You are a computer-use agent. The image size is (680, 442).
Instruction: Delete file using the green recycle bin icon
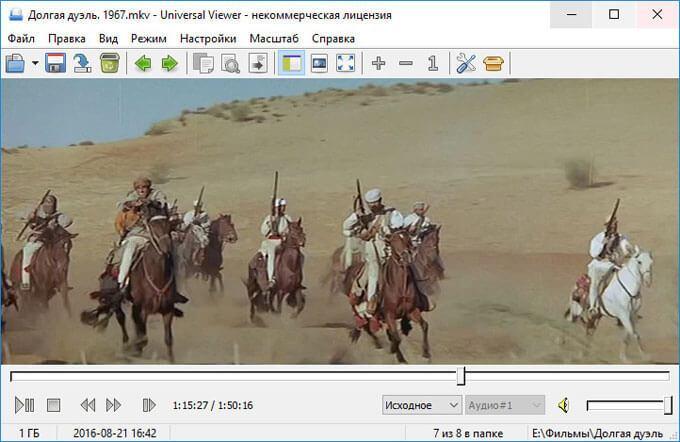point(110,63)
